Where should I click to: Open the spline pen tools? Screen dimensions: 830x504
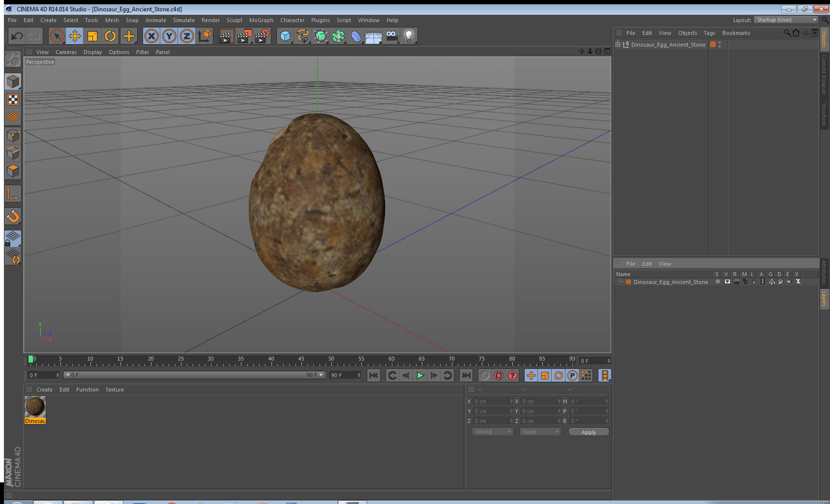coord(303,36)
